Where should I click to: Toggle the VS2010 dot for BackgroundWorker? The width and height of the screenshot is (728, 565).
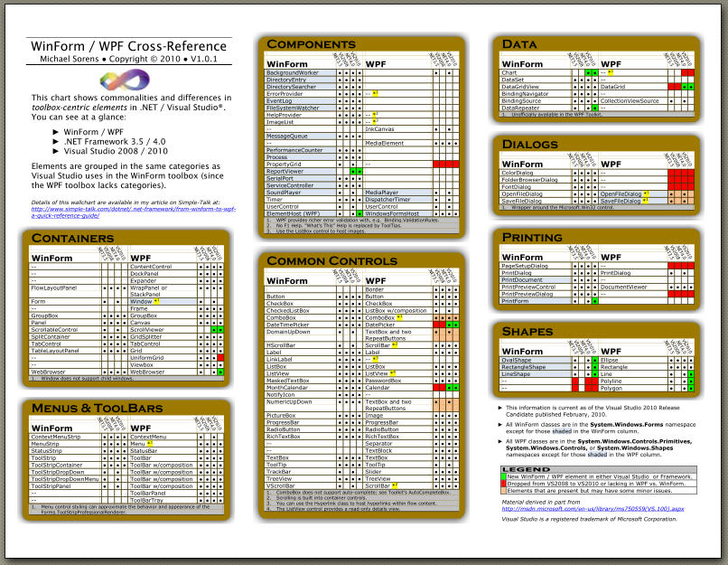pyautogui.click(x=359, y=72)
